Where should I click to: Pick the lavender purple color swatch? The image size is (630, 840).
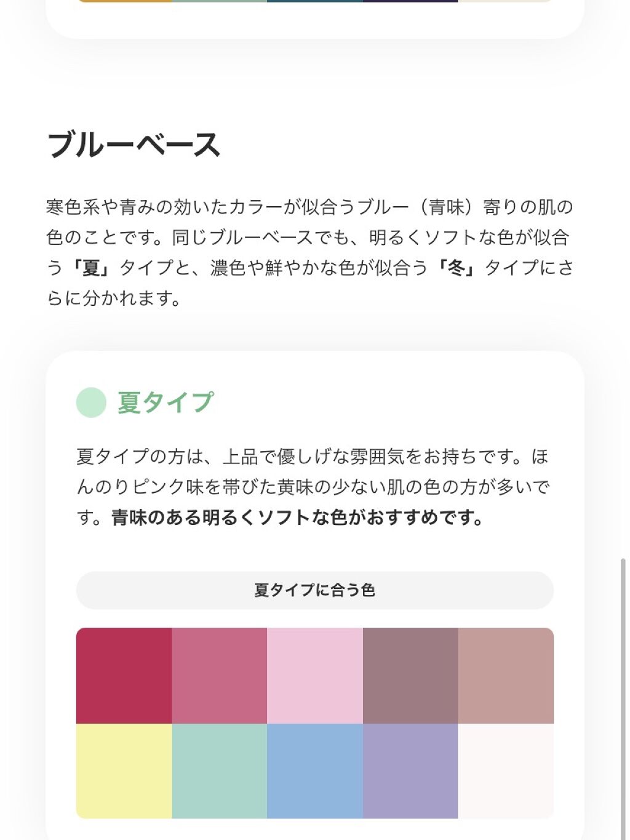[410, 770]
